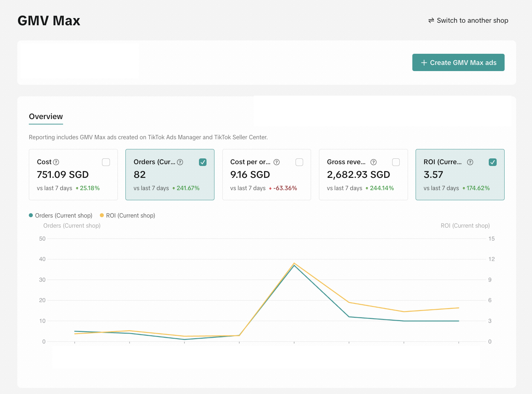This screenshot has height=394, width=532.
Task: Click Create GMV Max ads button
Action: 458,62
